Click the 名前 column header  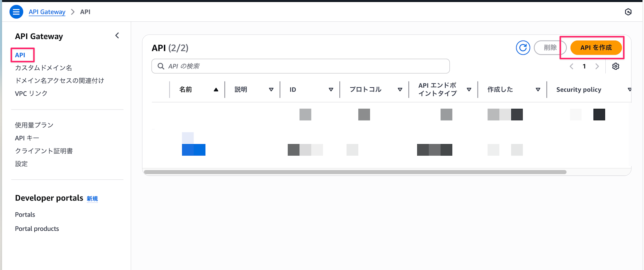pos(185,90)
